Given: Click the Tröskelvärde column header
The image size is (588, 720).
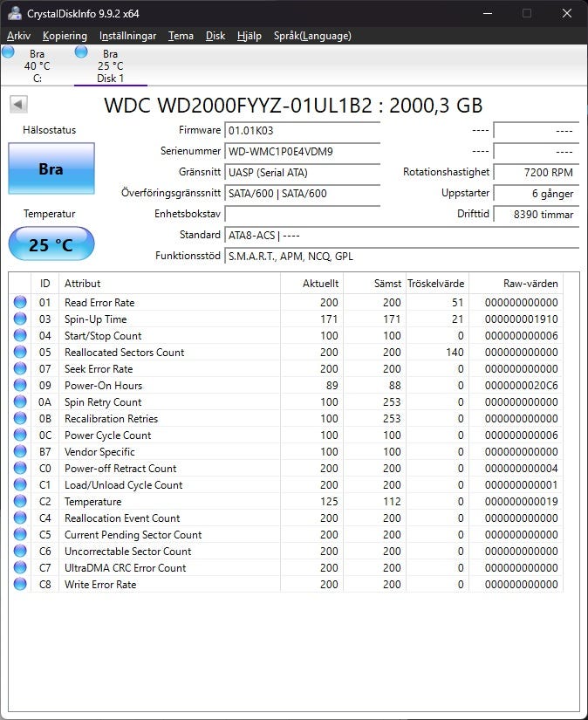Looking at the screenshot, I should point(437,284).
